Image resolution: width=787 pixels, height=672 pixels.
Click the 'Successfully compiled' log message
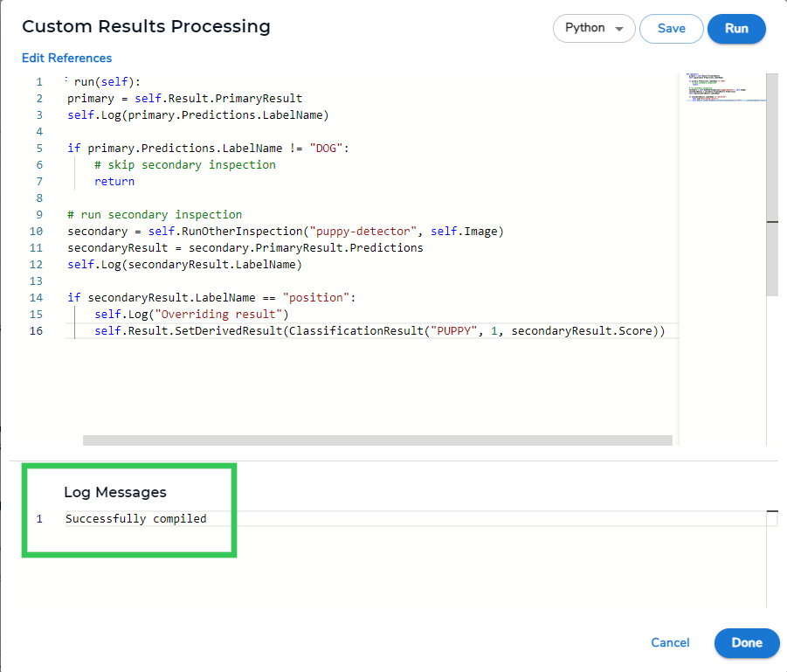point(136,519)
